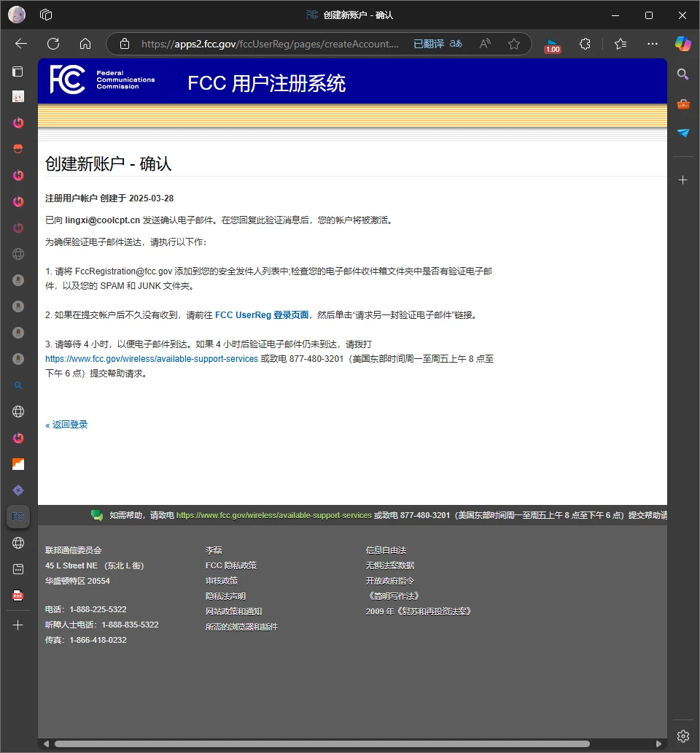Click the orange toolbox icon in the right sidebar
Image resolution: width=700 pixels, height=753 pixels.
(x=682, y=104)
